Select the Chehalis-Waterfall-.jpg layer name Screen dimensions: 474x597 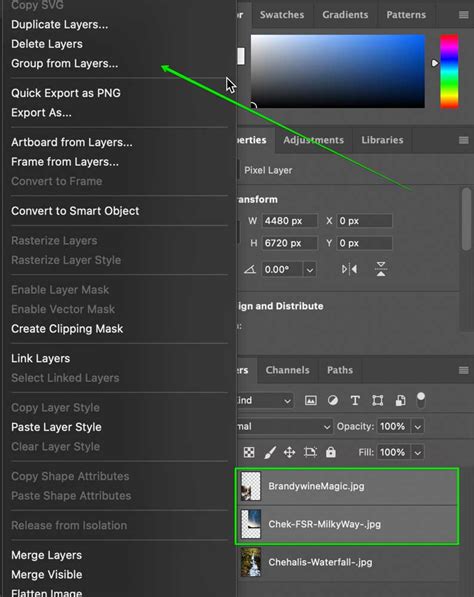pyautogui.click(x=320, y=562)
